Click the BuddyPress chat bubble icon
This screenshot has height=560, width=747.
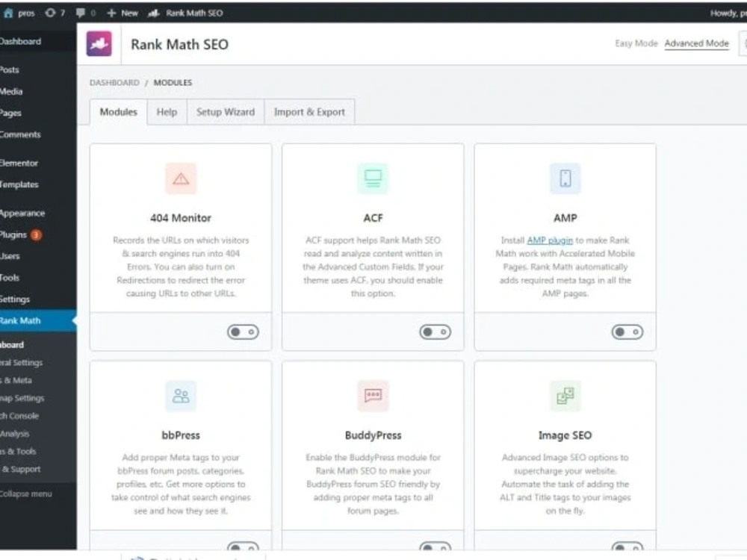pyautogui.click(x=373, y=396)
